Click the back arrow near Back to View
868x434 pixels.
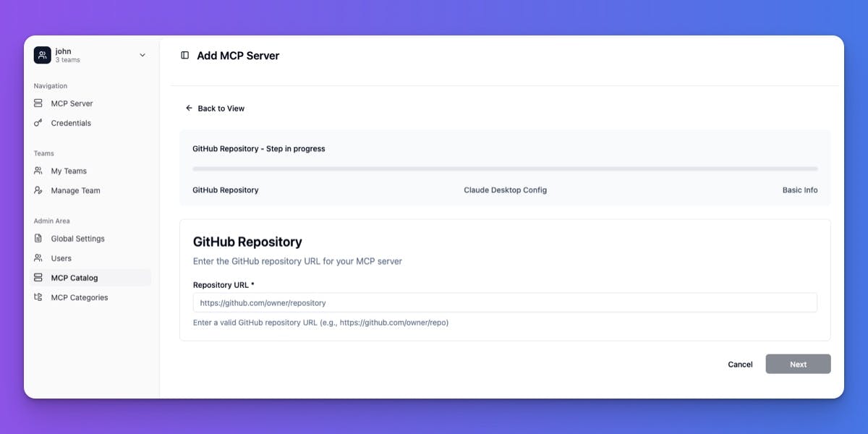click(190, 108)
